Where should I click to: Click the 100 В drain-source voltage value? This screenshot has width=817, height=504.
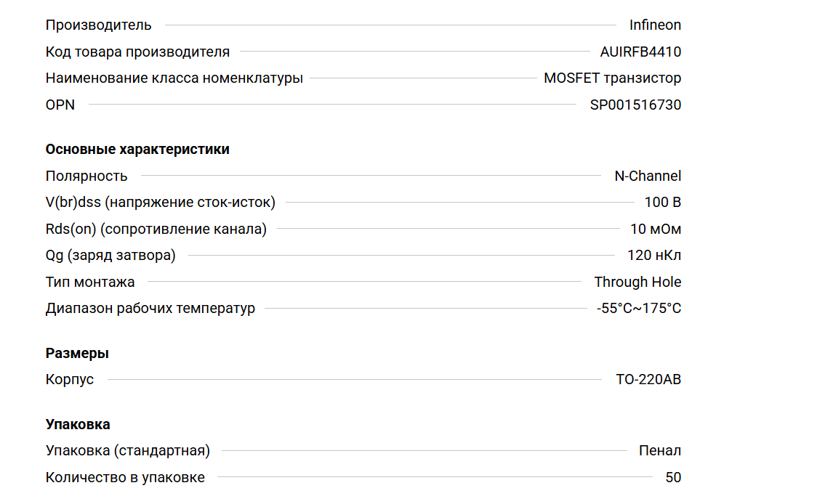[662, 203]
